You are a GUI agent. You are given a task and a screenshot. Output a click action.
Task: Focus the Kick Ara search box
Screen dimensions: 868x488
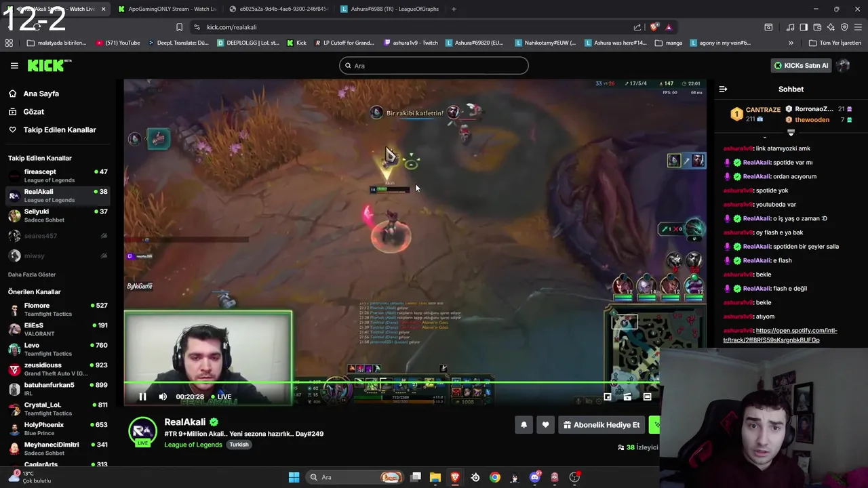pos(434,66)
